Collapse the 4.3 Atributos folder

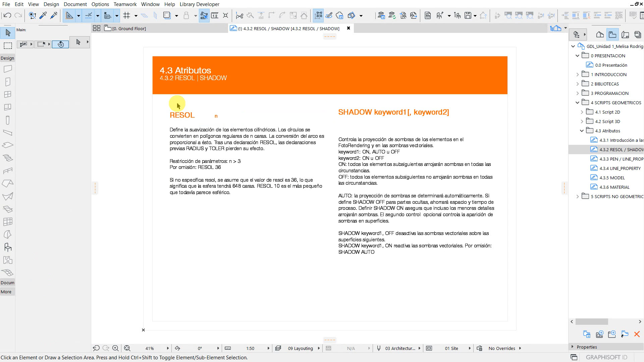[x=582, y=131]
